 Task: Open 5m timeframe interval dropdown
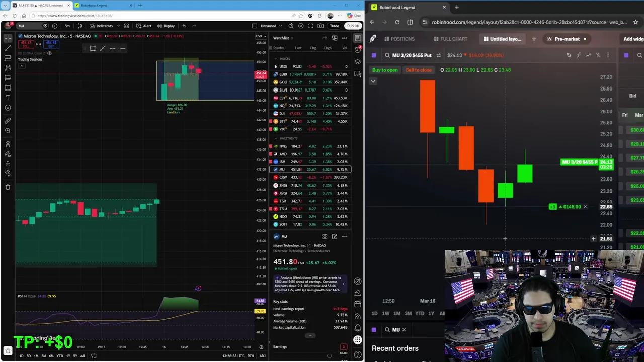[x=67, y=26]
